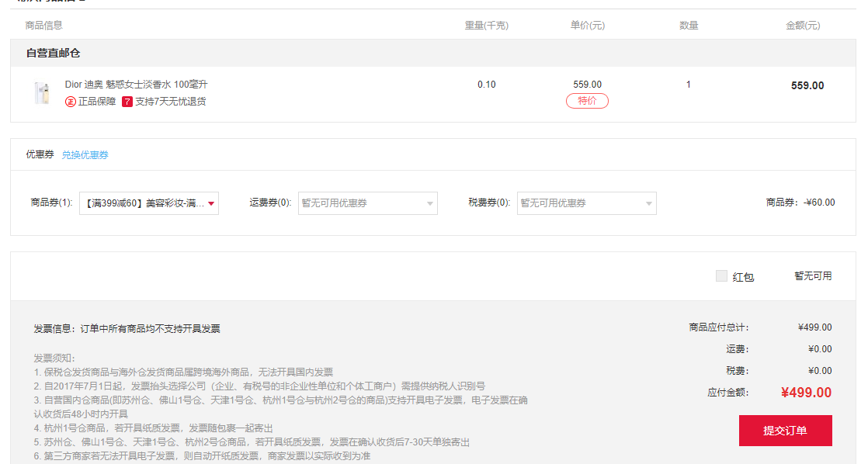Click the unit price 559.00 above 特价
868x464 pixels.
point(588,85)
